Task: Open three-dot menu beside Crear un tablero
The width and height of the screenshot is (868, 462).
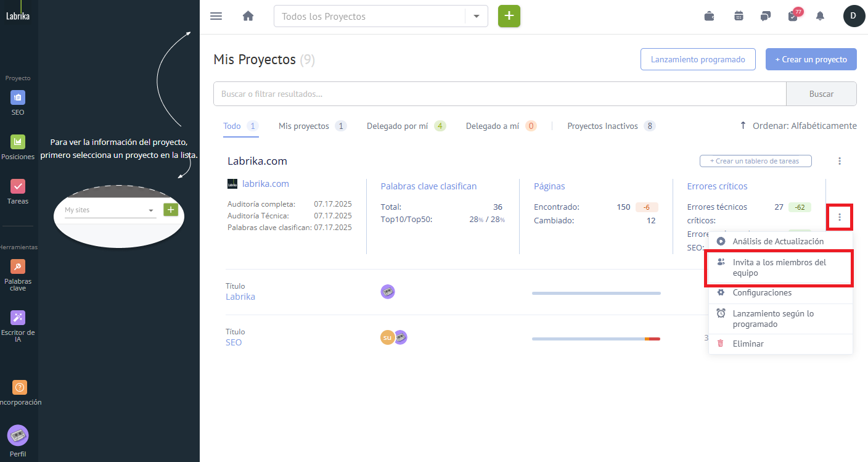Action: tap(840, 161)
